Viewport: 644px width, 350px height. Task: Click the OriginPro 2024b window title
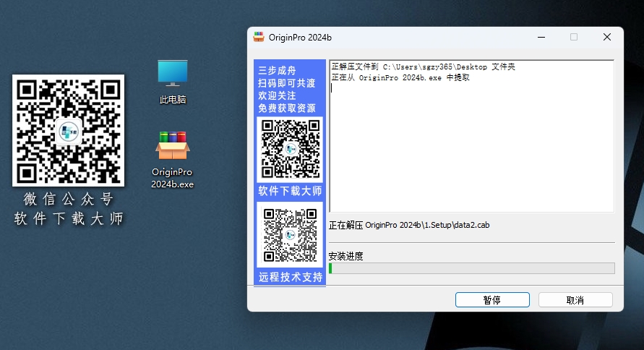[x=300, y=38]
